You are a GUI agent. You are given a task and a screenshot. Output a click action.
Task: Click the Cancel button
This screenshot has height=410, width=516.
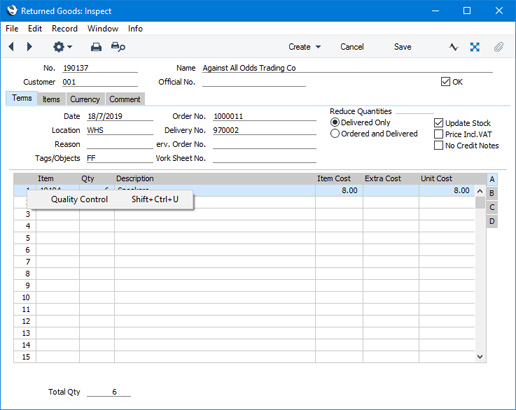pyautogui.click(x=352, y=47)
